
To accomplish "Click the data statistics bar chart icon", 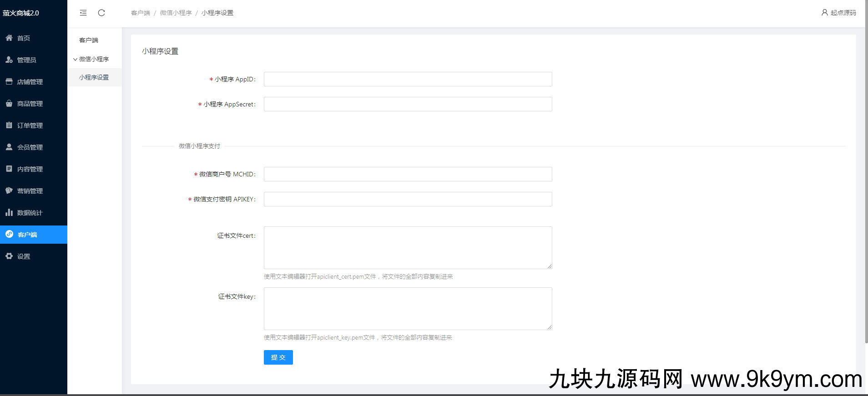I will click(9, 213).
